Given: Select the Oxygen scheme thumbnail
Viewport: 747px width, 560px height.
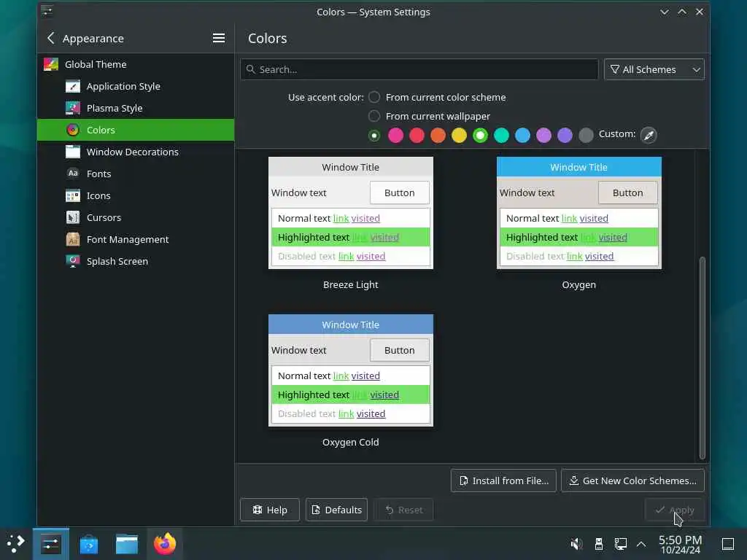Looking at the screenshot, I should [578, 213].
